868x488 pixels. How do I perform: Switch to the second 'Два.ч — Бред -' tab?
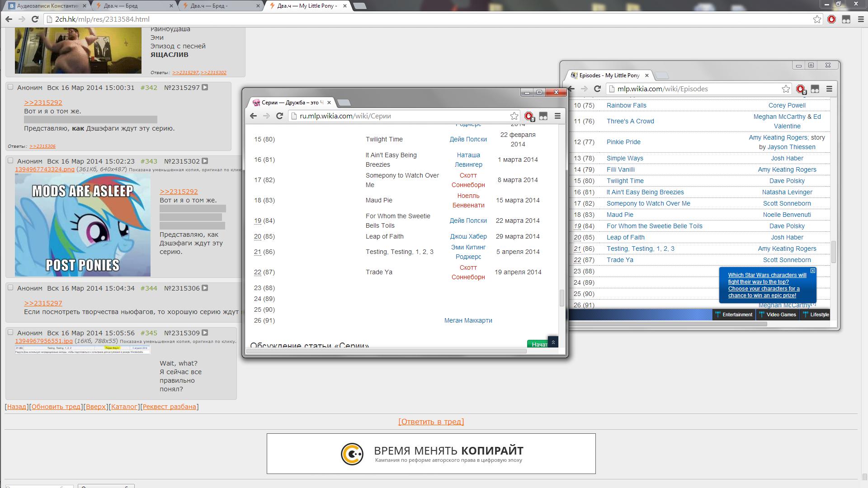(220, 6)
